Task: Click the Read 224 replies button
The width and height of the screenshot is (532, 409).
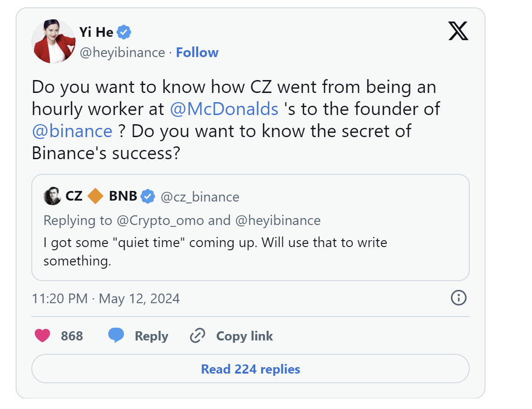Action: click(x=251, y=369)
